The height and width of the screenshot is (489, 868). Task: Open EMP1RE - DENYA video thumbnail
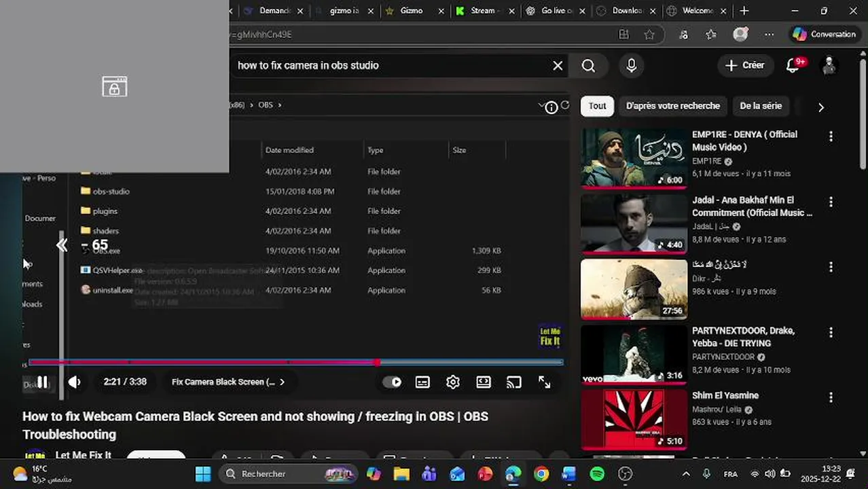click(x=634, y=158)
